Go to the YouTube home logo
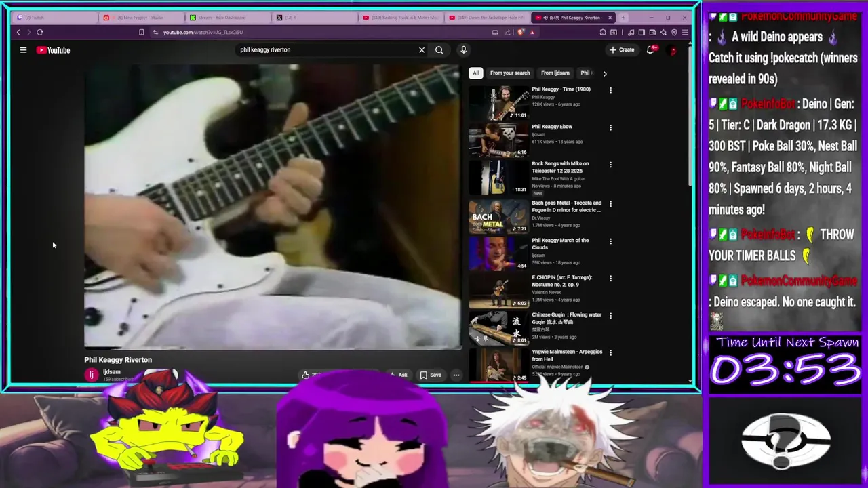Viewport: 868px width, 488px height. (54, 50)
